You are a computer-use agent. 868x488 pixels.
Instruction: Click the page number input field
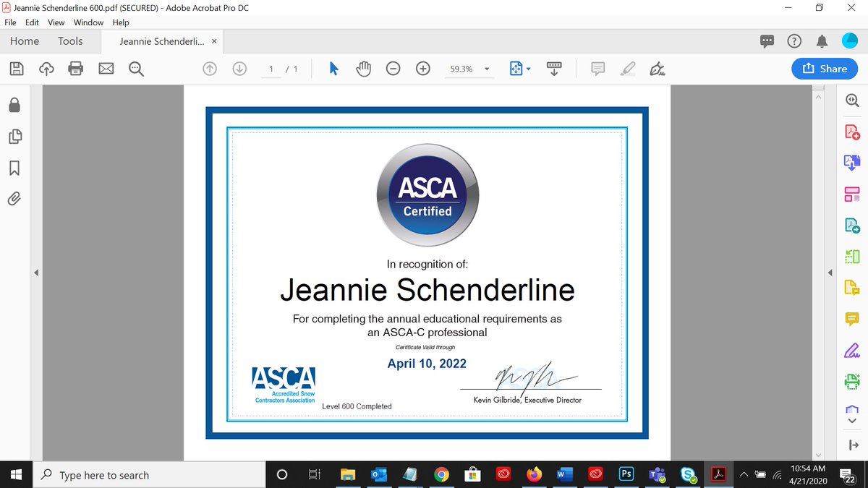point(271,69)
